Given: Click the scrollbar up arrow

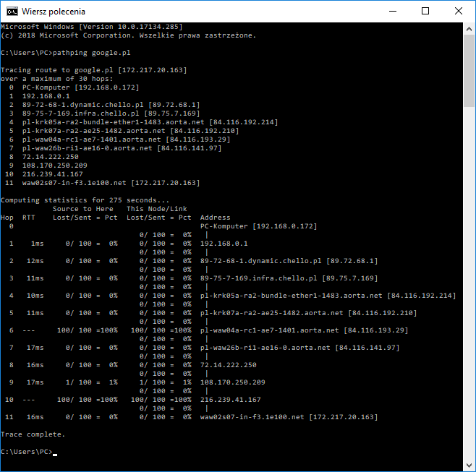Looking at the screenshot, I should click(x=469, y=28).
